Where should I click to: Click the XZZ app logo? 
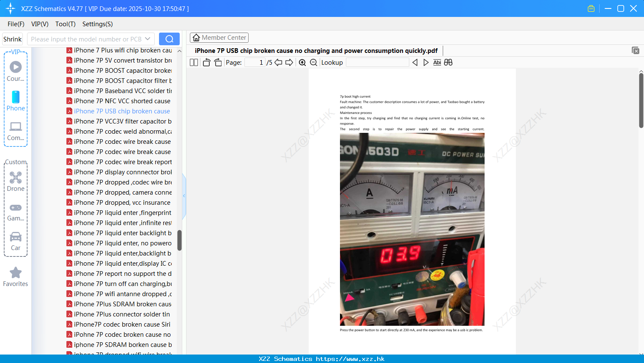tap(11, 8)
